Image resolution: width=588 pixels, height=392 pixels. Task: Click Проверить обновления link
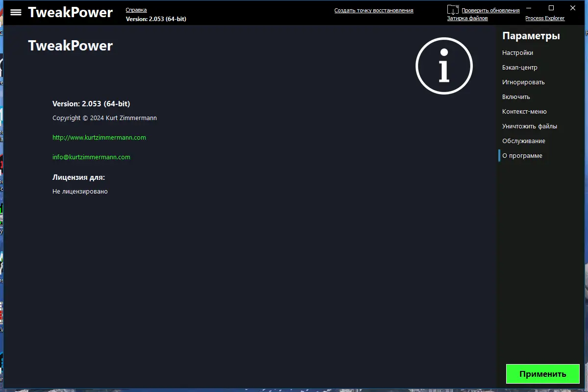[x=490, y=10]
